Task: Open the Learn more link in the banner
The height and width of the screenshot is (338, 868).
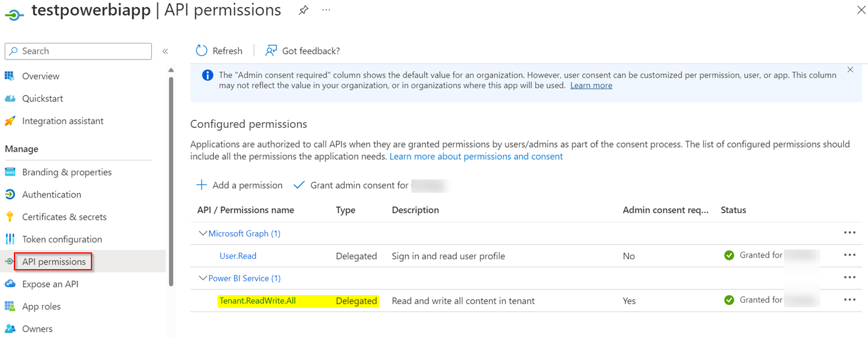Action: [591, 85]
